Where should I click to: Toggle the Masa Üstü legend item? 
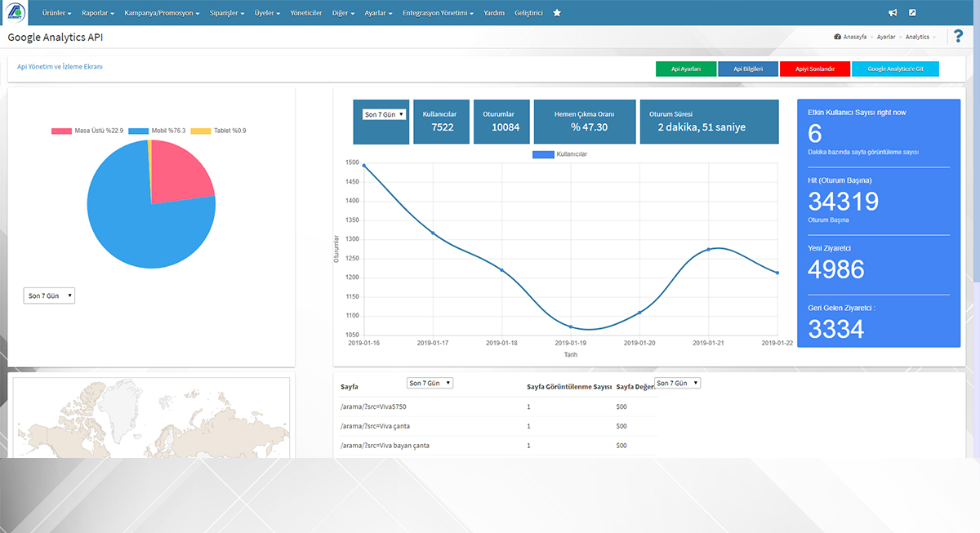(87, 131)
